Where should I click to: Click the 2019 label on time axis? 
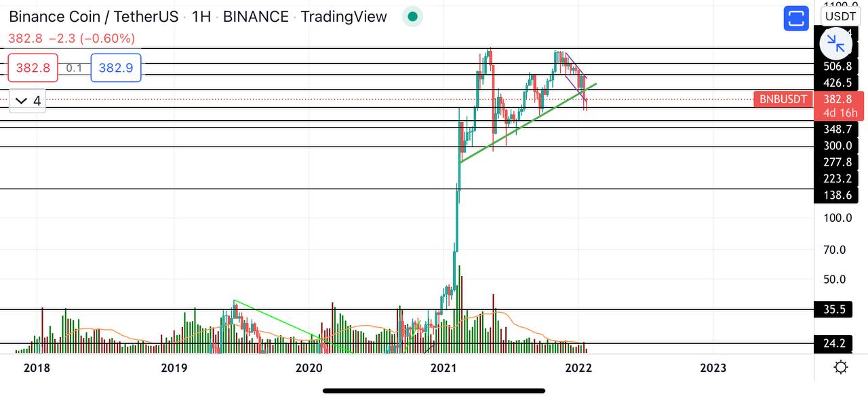(174, 368)
